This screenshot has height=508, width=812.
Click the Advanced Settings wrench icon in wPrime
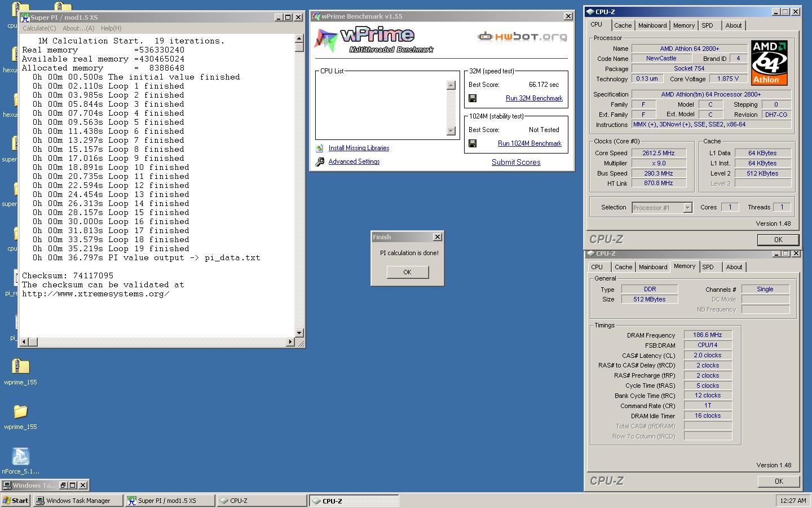(x=320, y=162)
